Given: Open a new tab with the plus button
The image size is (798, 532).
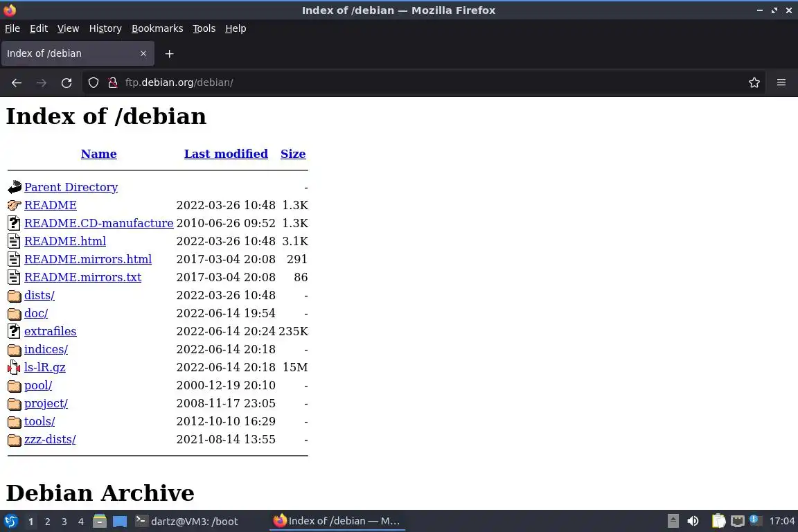Looking at the screenshot, I should pyautogui.click(x=170, y=53).
